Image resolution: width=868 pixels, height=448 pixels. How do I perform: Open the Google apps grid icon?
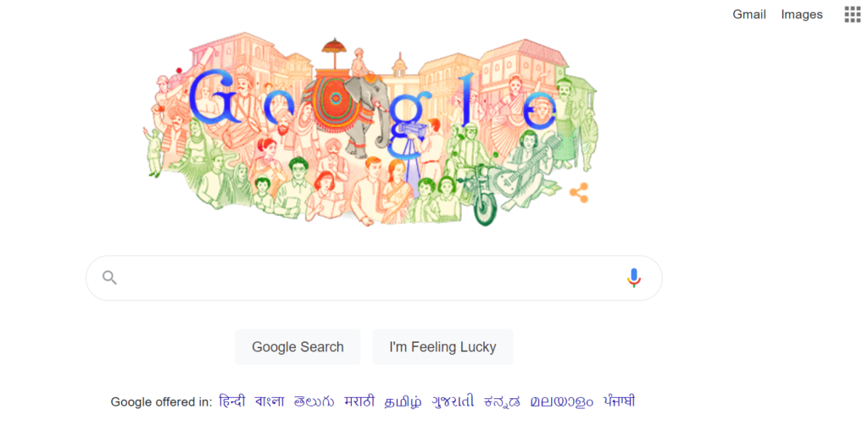point(852,14)
